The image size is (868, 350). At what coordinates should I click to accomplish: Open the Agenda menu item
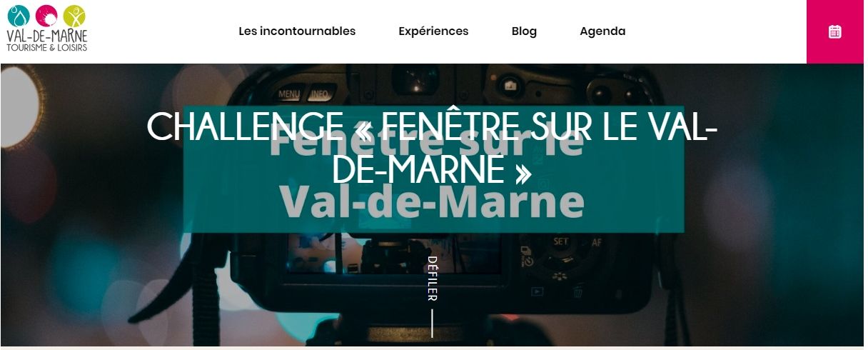pyautogui.click(x=602, y=31)
